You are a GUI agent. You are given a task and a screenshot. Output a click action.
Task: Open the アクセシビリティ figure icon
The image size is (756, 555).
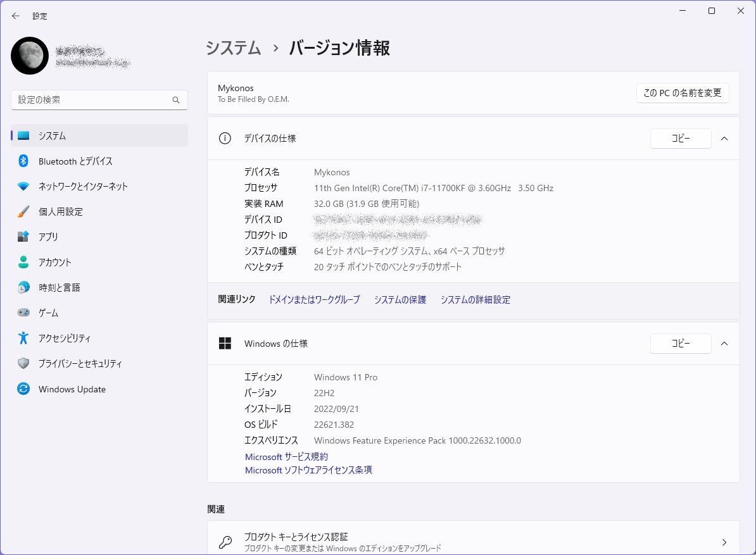pos(23,338)
